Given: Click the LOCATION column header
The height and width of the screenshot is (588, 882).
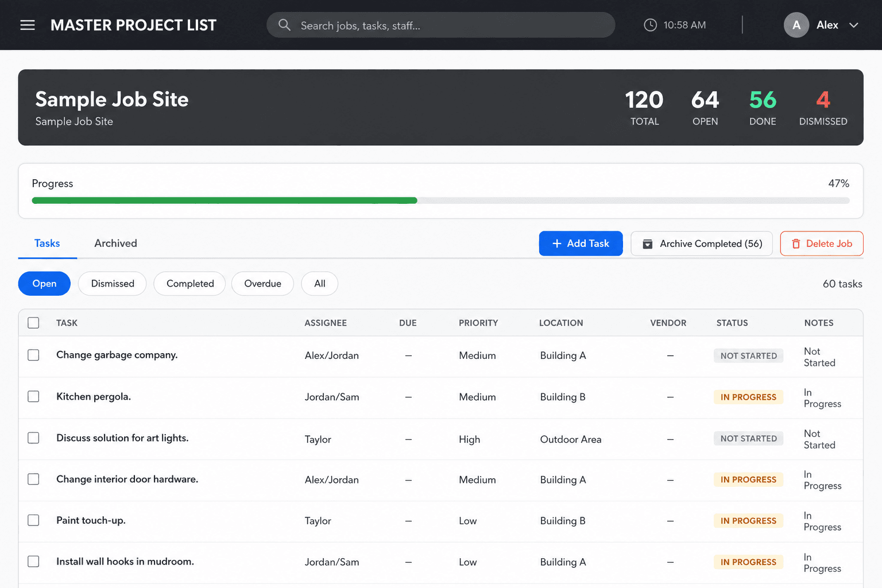Looking at the screenshot, I should pos(561,323).
